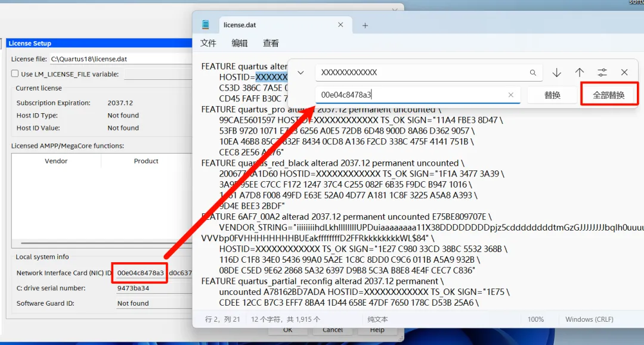Click Help in License Setup dialog

pos(377,330)
